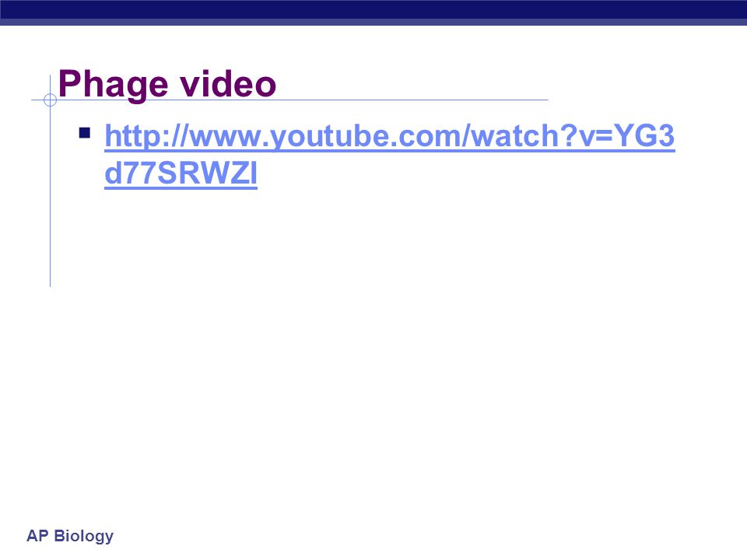Click the lighter blue strip below header
747x560 pixels.
tap(373, 22)
